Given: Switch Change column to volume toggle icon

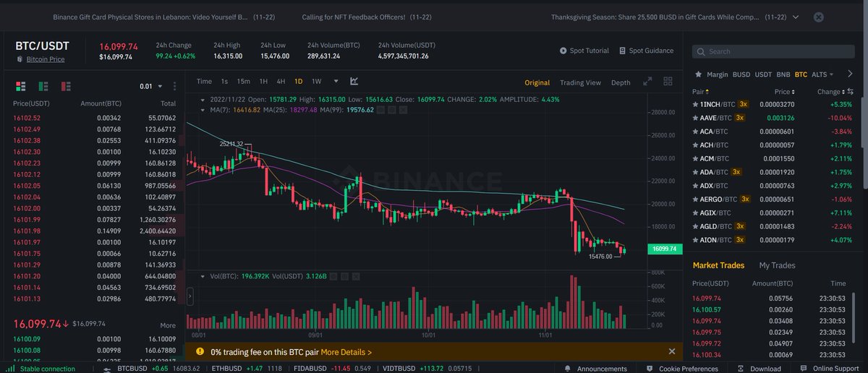Looking at the screenshot, I should point(850,92).
